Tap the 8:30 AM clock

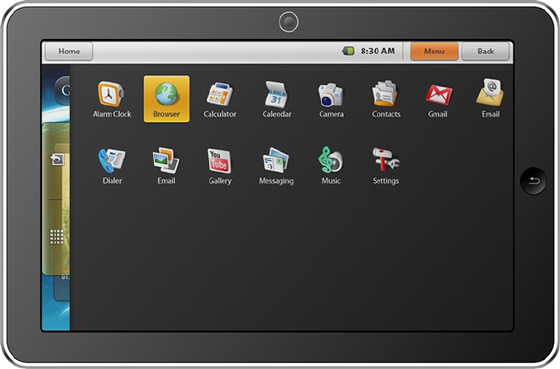pos(378,51)
